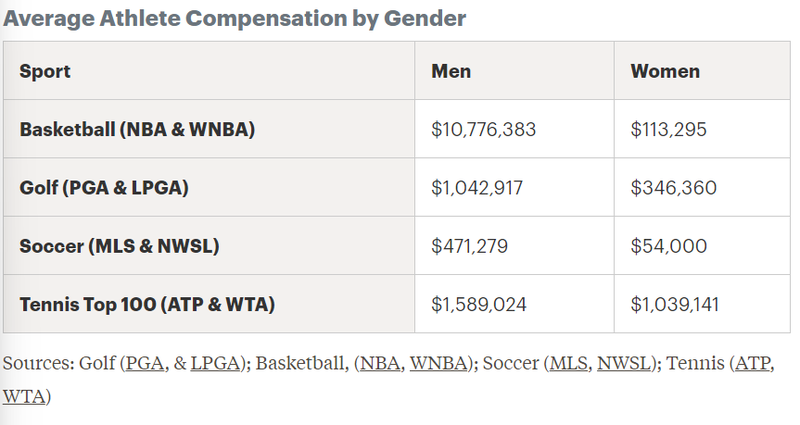The width and height of the screenshot is (800, 425).
Task: Open the ATP source link
Action: click(753, 363)
